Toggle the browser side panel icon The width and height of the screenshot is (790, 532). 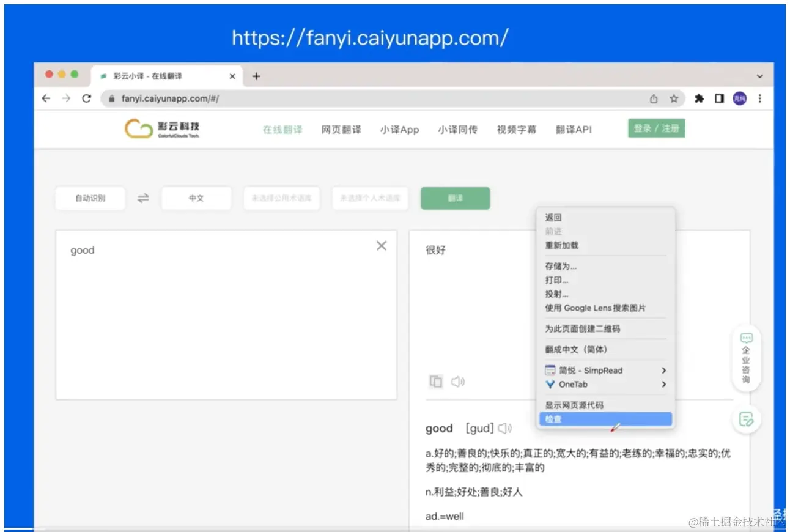tap(719, 98)
